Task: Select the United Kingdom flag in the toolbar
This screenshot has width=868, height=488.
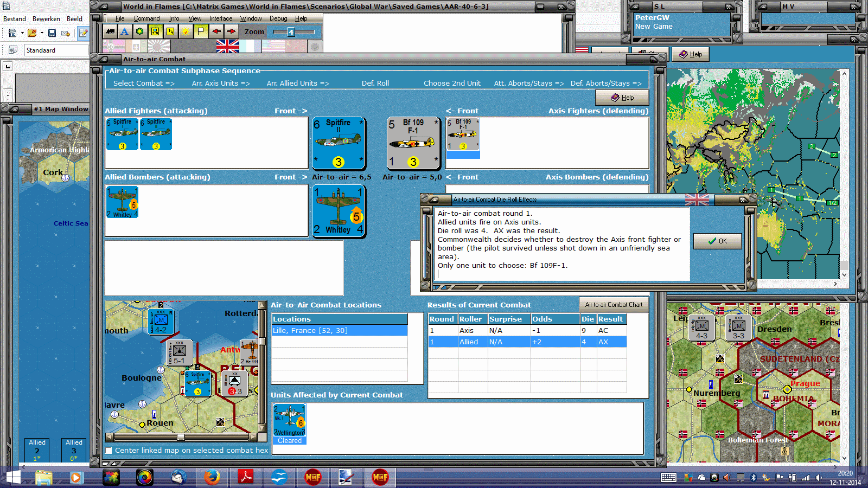Action: 227,46
